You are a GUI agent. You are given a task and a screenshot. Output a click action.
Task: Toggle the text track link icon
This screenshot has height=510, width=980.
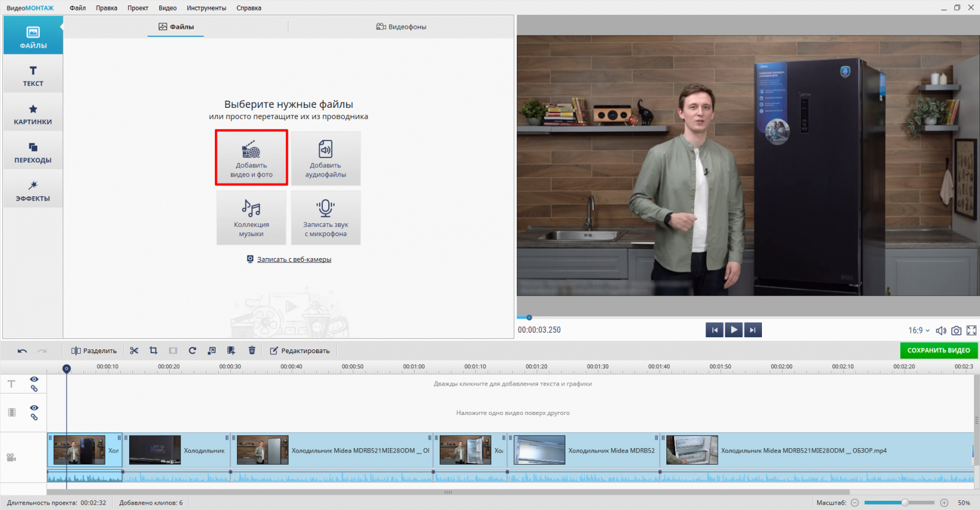tap(34, 389)
